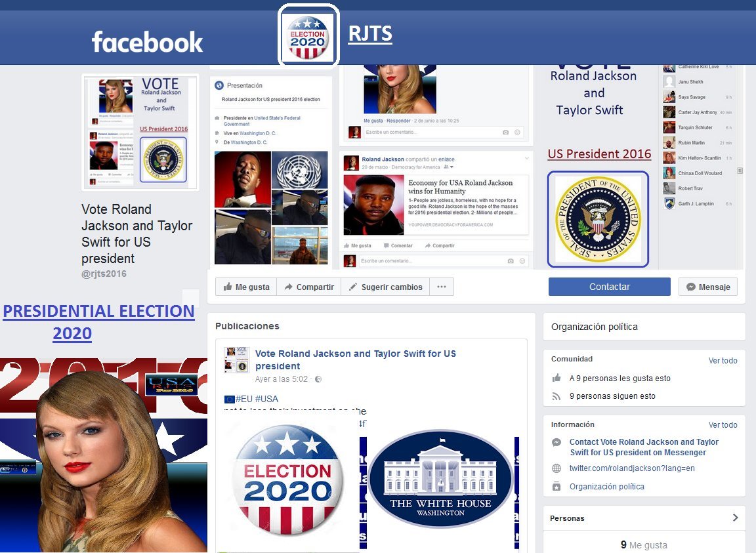
Task: Click the camera icon in upper comment box
Action: tap(505, 132)
